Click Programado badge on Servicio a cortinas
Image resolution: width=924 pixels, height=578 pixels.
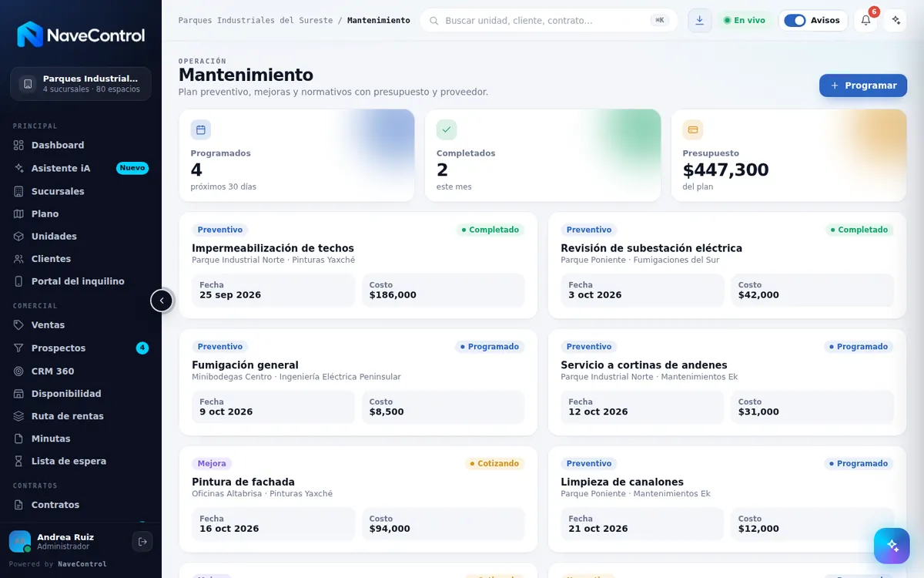click(859, 347)
